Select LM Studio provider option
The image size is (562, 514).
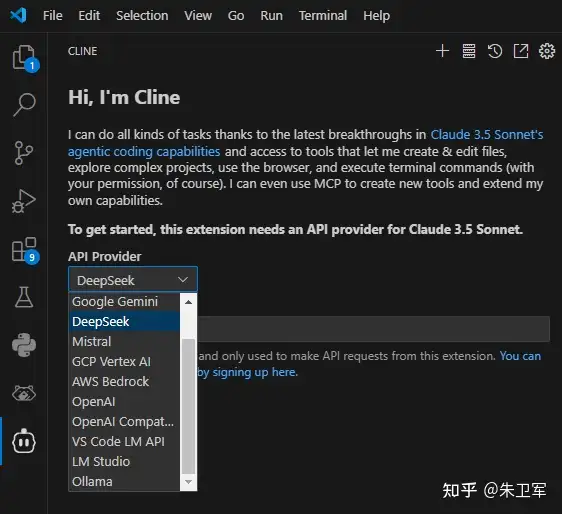click(124, 462)
